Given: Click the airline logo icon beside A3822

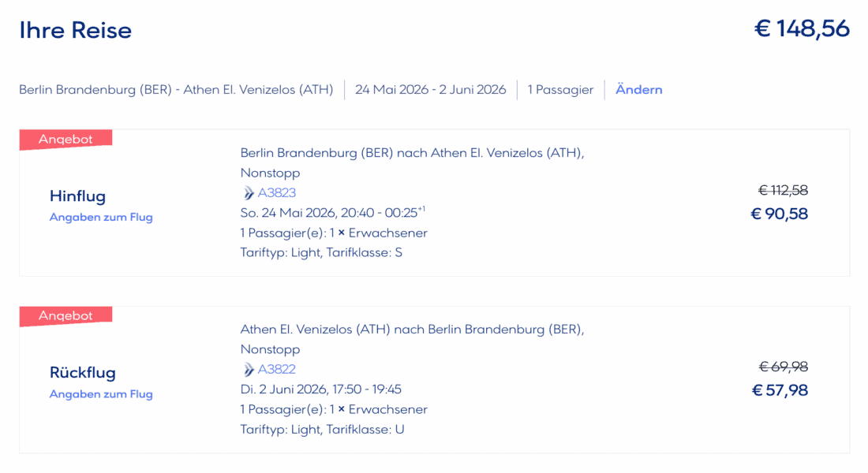Looking at the screenshot, I should point(249,370).
